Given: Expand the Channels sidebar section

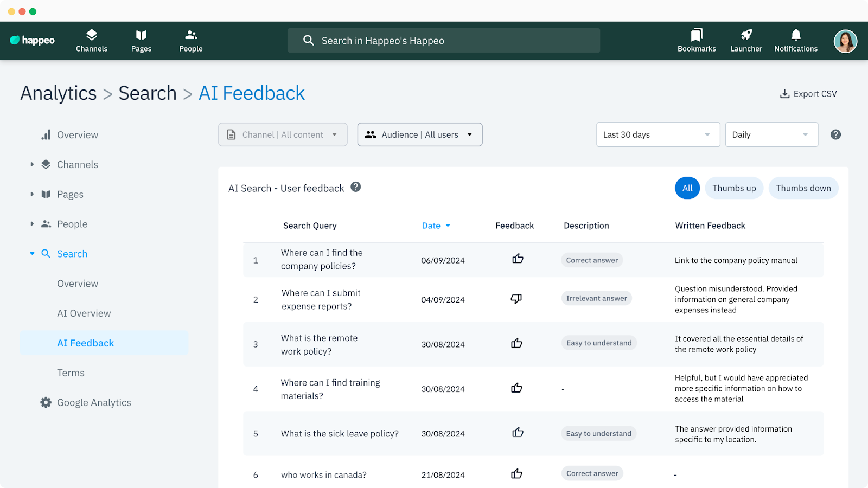Looking at the screenshot, I should [x=32, y=164].
